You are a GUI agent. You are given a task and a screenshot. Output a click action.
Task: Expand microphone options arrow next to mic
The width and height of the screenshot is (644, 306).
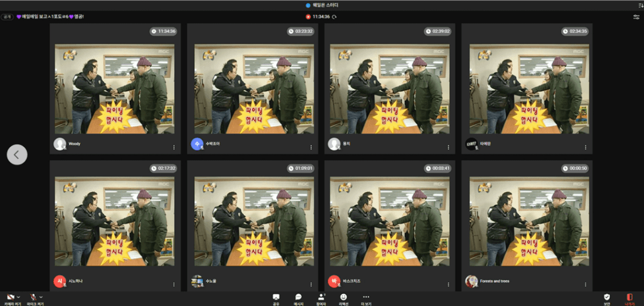coord(41,297)
